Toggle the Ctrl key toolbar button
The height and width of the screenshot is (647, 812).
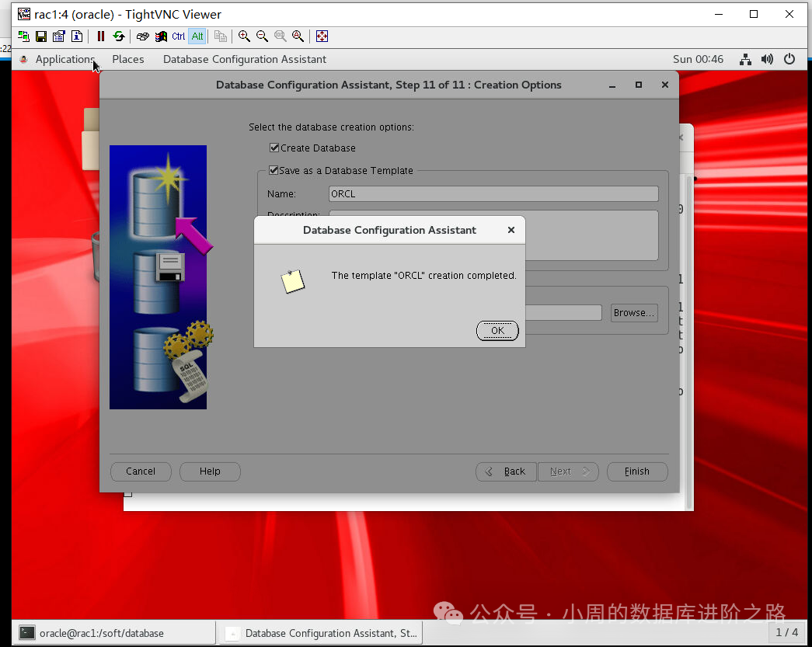(x=178, y=37)
